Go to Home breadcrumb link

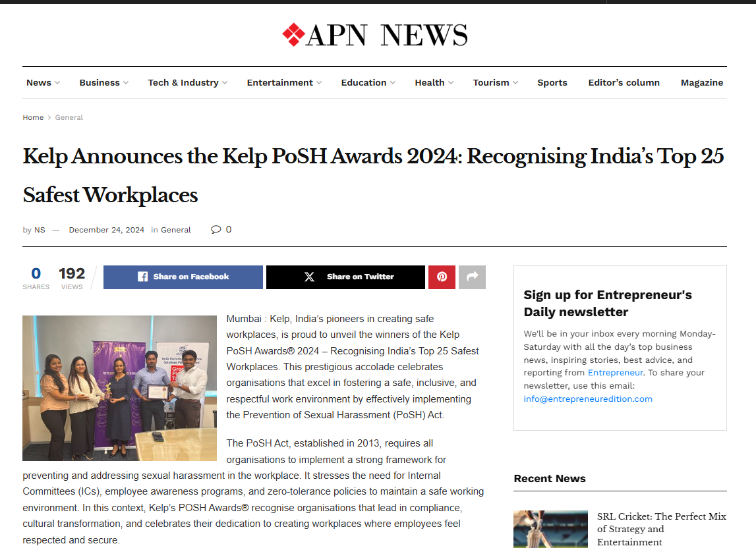33,118
